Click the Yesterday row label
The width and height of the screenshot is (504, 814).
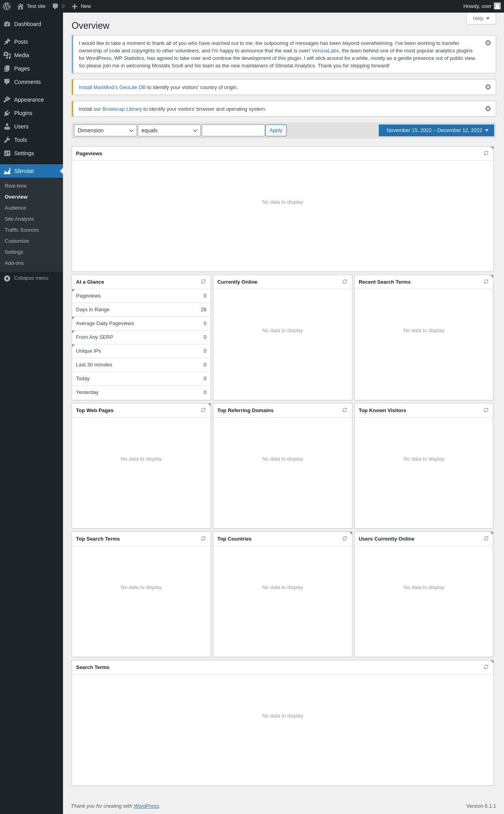pyautogui.click(x=87, y=392)
